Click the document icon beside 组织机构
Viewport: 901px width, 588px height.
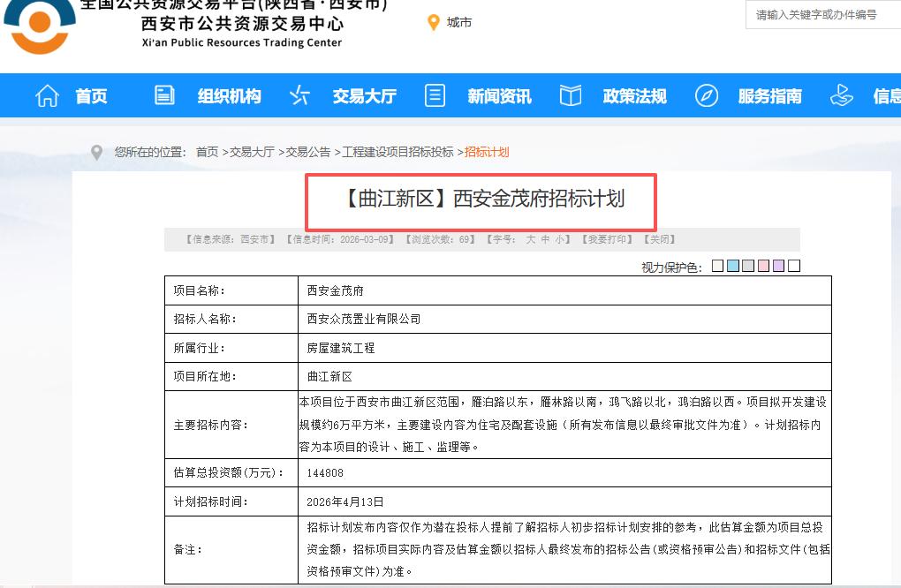pyautogui.click(x=163, y=95)
